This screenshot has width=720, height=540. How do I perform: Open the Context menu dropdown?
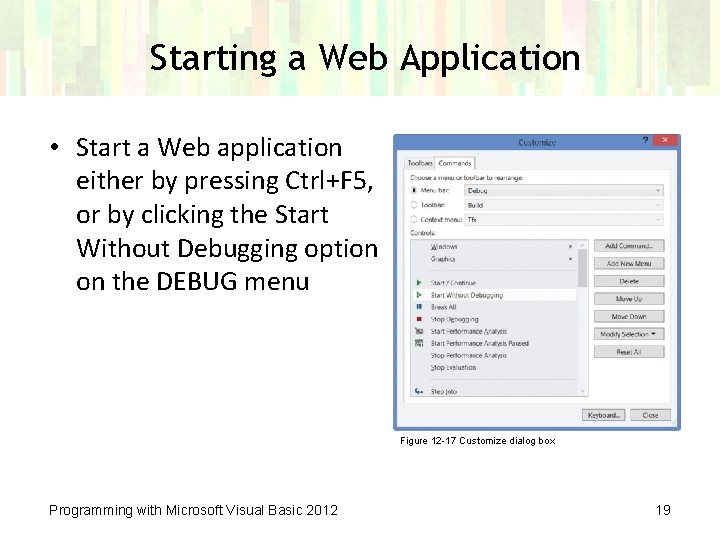coord(564,220)
